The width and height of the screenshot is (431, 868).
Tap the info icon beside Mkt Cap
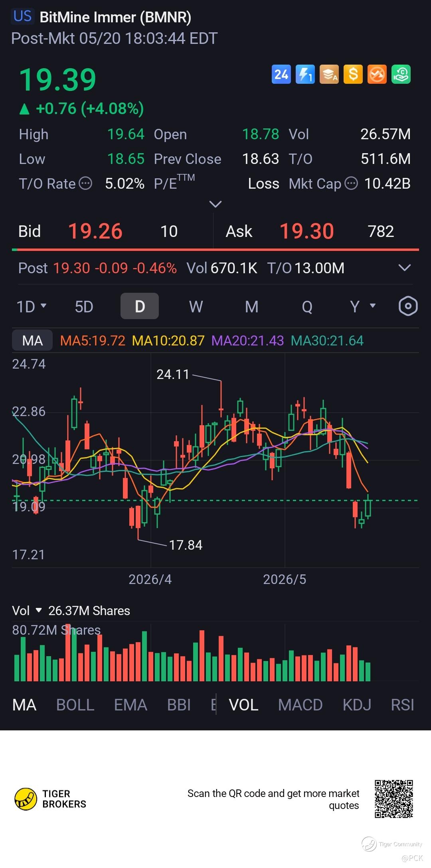click(x=351, y=183)
